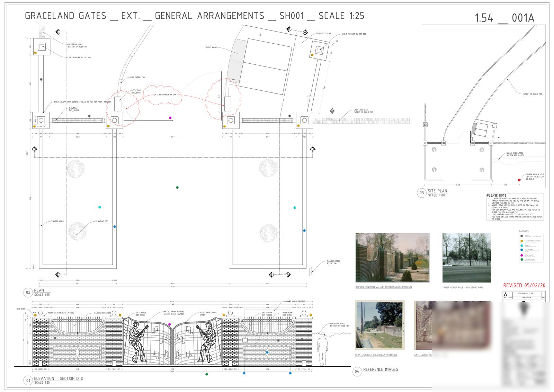
Task: Click the GATE MECHANISM BY SFX revision cloud label
Action: (x=165, y=95)
